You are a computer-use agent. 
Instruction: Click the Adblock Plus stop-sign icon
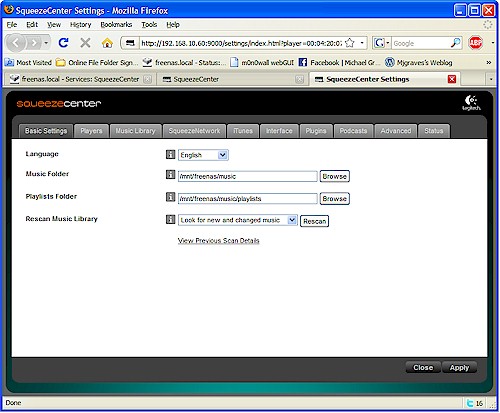(x=475, y=43)
